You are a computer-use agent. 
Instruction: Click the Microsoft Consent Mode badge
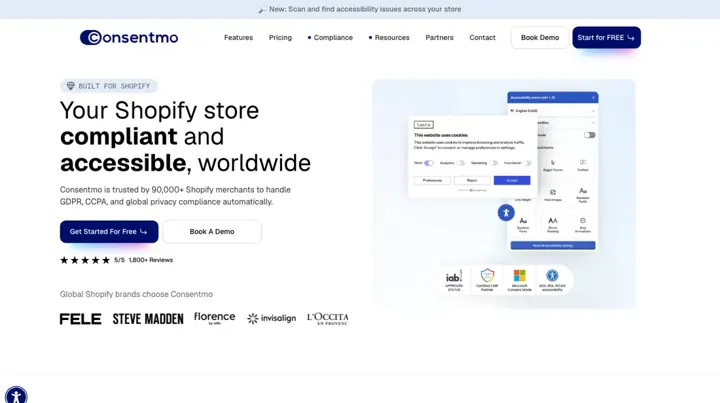click(x=519, y=280)
